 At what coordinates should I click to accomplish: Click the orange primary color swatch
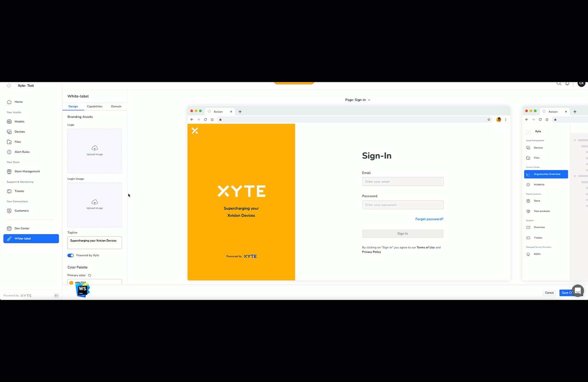pyautogui.click(x=71, y=283)
